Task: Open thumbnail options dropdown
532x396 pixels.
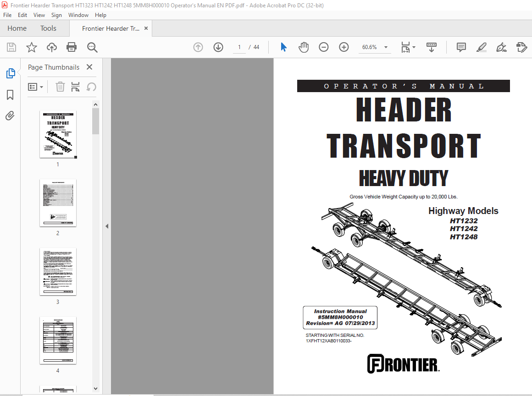Action: [35, 87]
